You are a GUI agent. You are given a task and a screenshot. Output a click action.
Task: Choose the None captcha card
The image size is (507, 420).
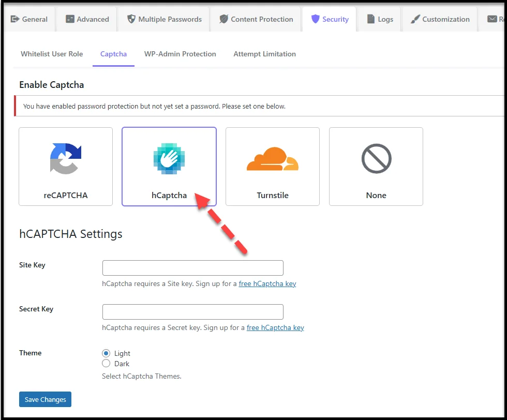(376, 167)
